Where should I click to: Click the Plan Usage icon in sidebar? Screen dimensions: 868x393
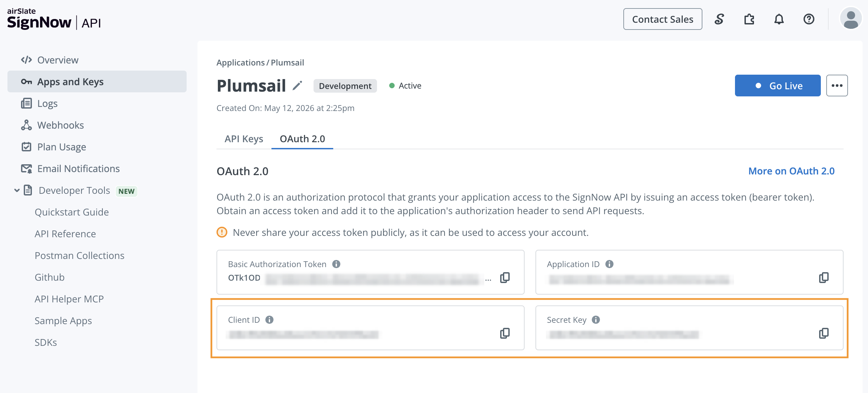26,147
